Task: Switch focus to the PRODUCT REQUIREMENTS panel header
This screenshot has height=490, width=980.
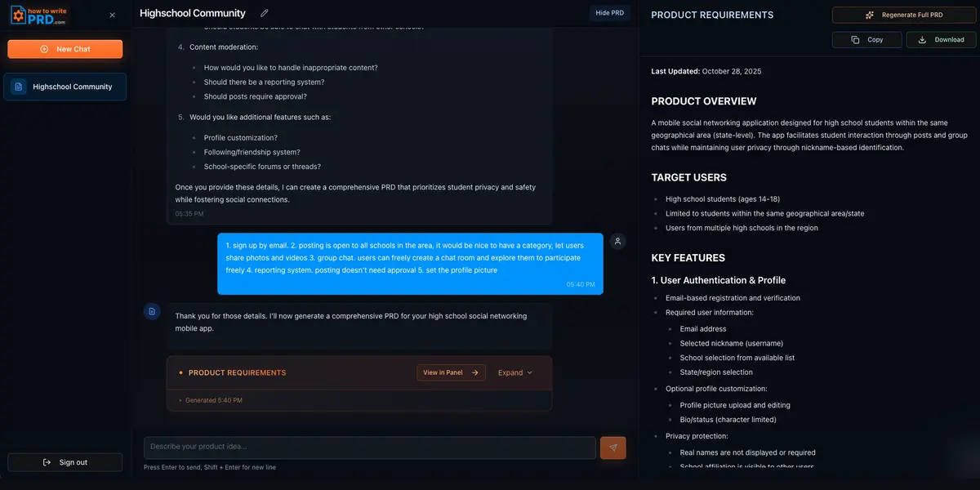Action: coord(712,14)
